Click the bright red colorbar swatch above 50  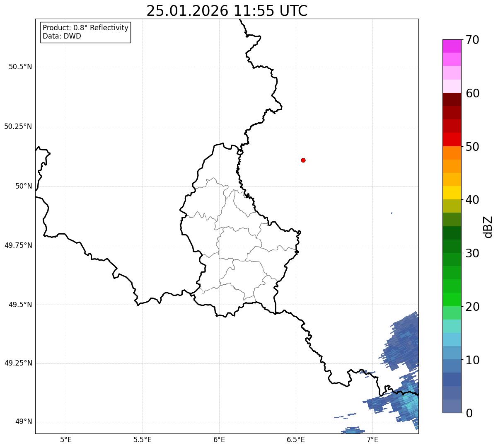point(452,139)
